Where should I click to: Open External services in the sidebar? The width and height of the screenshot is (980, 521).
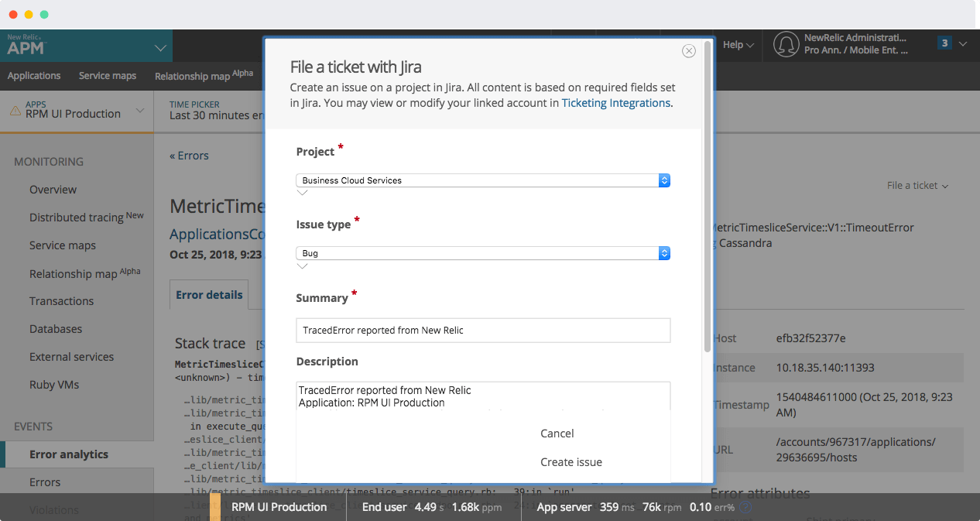click(71, 357)
